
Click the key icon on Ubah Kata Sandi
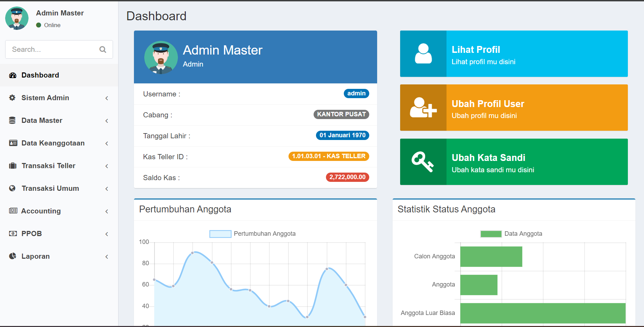423,162
